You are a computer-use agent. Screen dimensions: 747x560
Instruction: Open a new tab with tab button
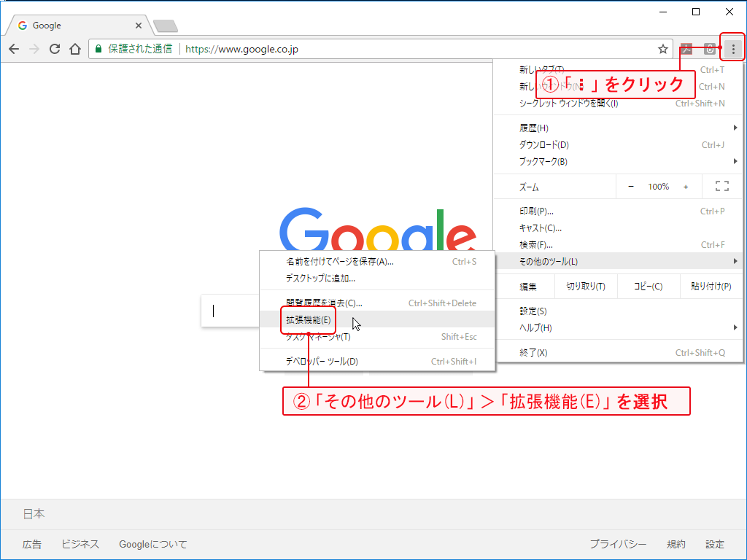click(x=166, y=26)
